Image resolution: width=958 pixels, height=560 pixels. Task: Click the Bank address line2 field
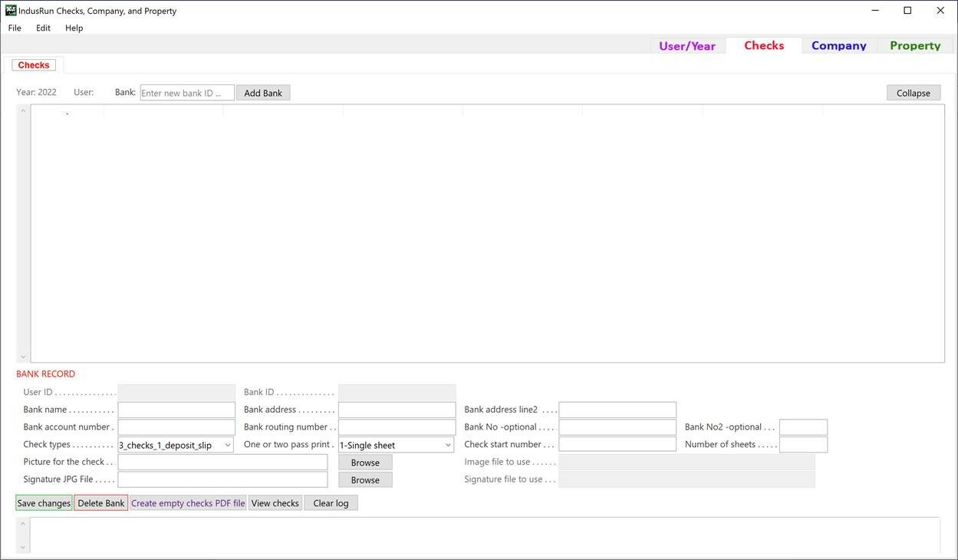click(617, 410)
